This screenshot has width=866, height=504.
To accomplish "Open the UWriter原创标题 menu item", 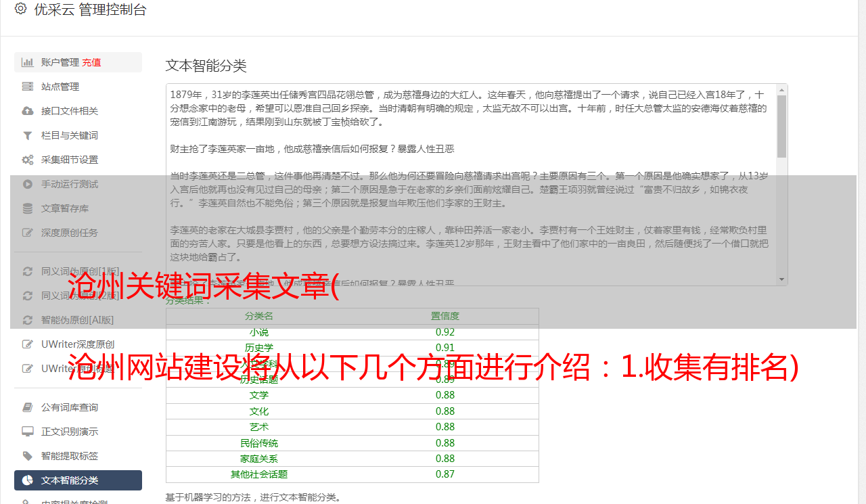I will tap(78, 369).
